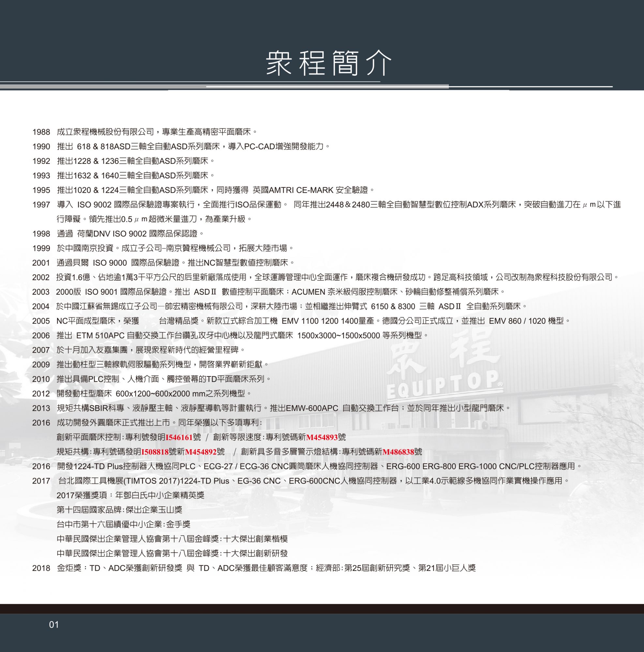Click the page title 眾程簡介
Viewport: 644px width, 652px height.
click(328, 63)
